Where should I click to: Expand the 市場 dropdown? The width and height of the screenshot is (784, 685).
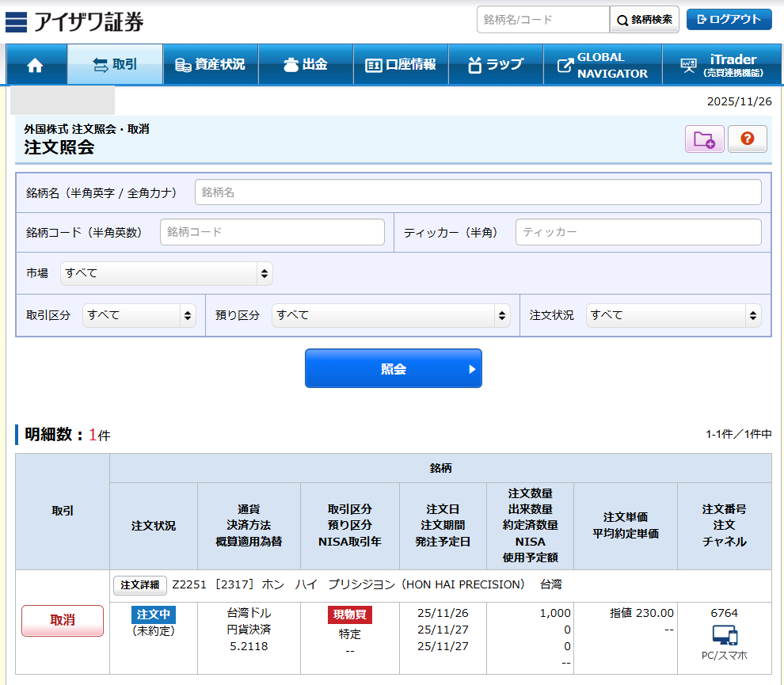point(166,273)
